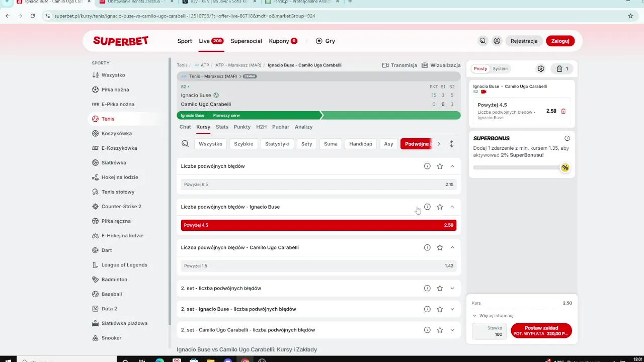644x362 pixels.
Task: Click the Zaloguj login button
Action: [560, 41]
